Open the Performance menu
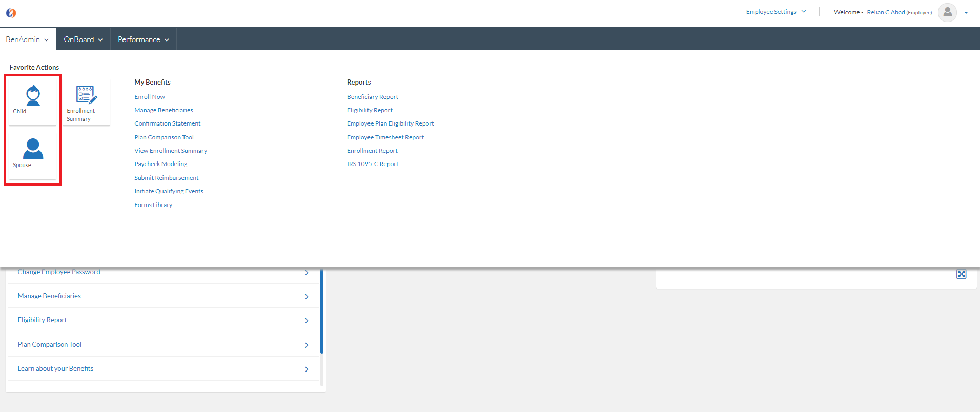This screenshot has width=980, height=412. [143, 39]
